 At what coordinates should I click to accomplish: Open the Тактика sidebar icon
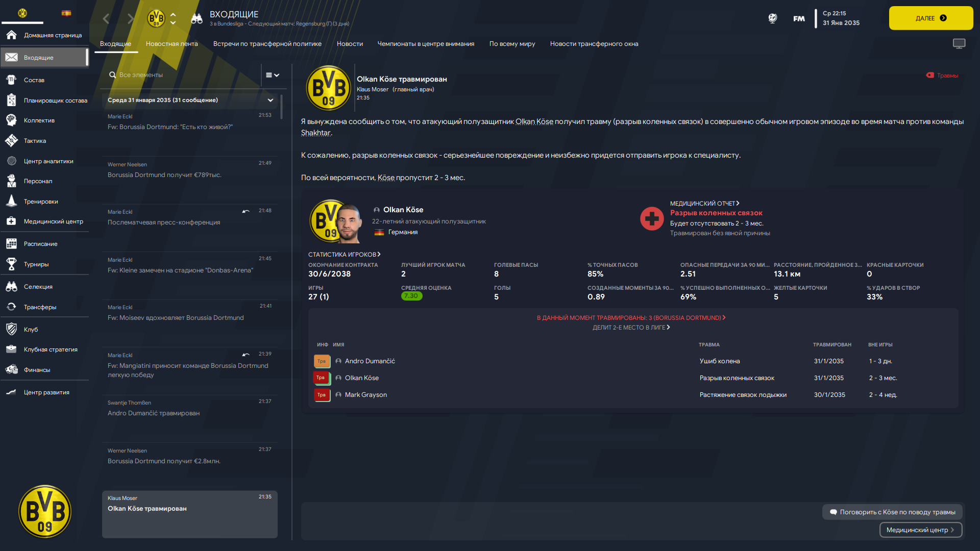[x=11, y=140]
